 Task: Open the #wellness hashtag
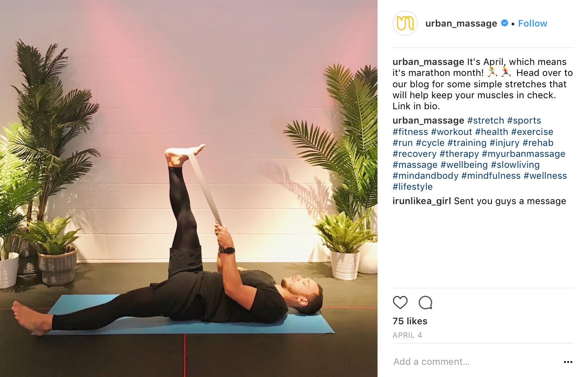[x=545, y=176]
